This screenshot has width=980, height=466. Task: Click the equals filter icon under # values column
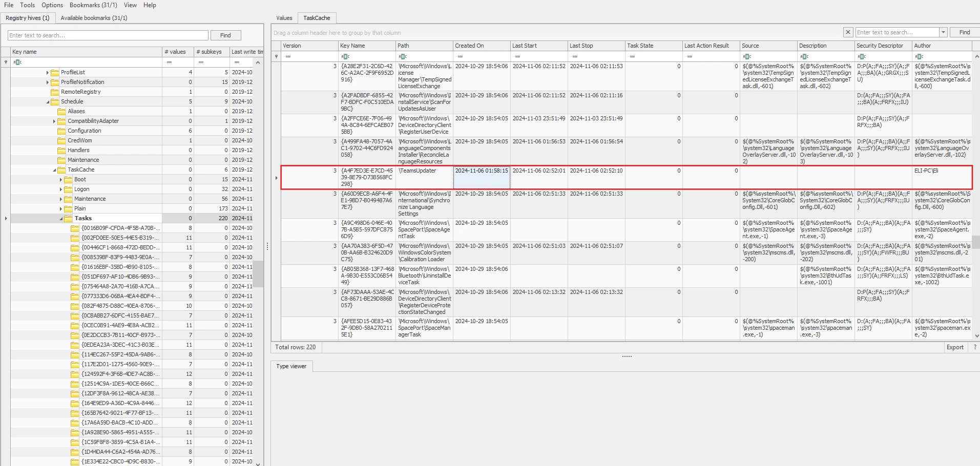pyautogui.click(x=169, y=62)
